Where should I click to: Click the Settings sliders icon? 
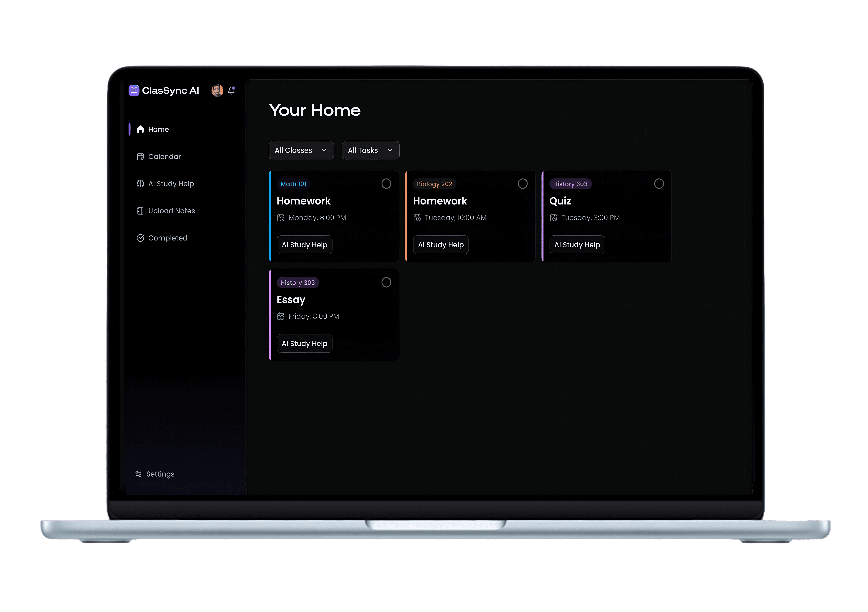point(138,474)
